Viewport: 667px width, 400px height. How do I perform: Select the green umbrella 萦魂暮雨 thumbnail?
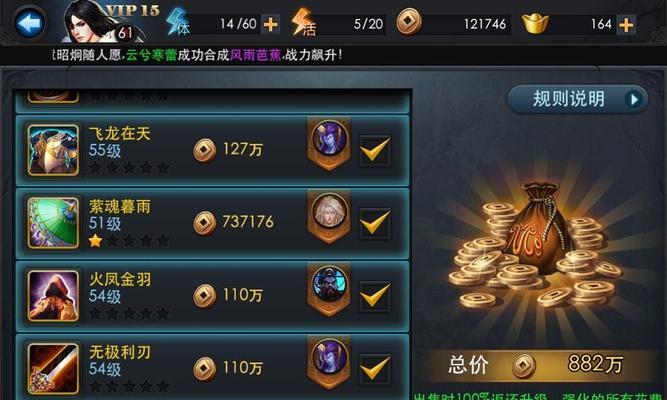click(53, 223)
